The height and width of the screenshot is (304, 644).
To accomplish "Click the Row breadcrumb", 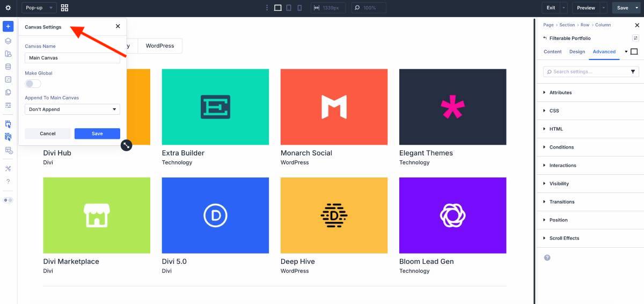I will 585,25.
